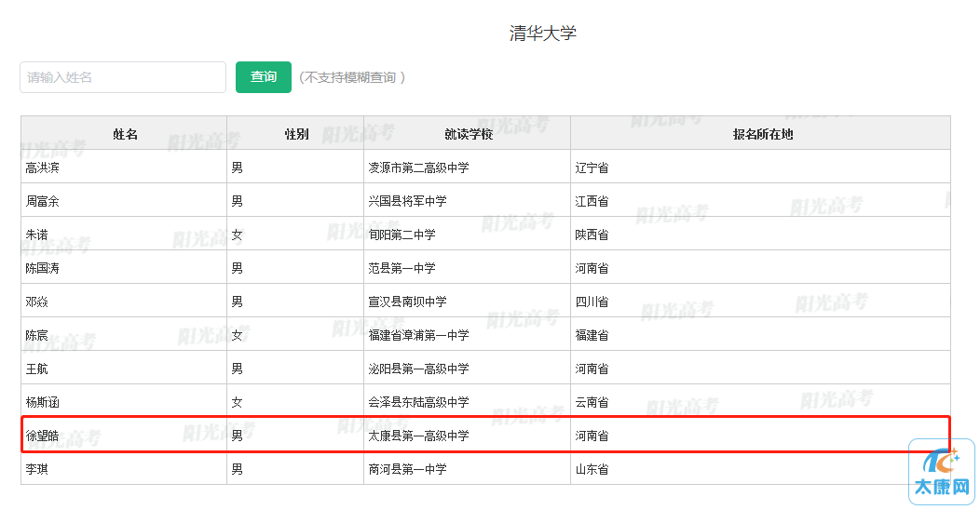Click 江西省 in 周富余's row
980x510 pixels.
pyautogui.click(x=592, y=201)
